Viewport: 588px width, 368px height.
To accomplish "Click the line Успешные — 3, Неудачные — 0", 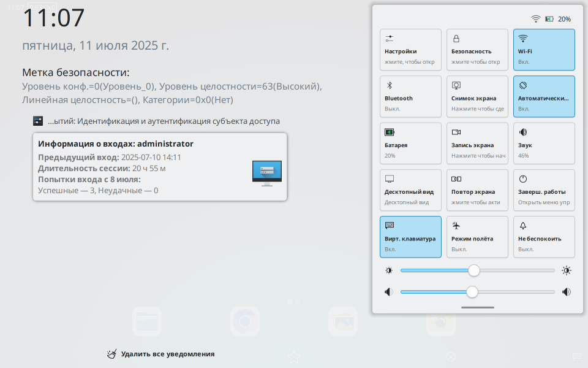I will coord(98,190).
